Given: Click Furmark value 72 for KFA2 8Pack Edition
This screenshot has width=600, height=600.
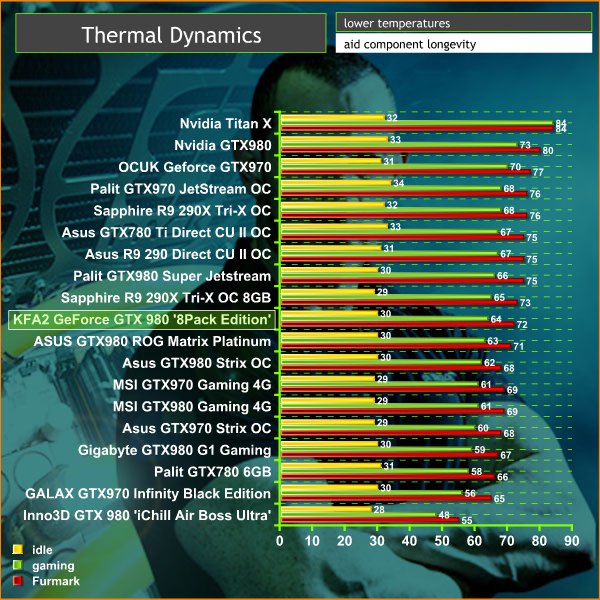Looking at the screenshot, I should point(522,325).
